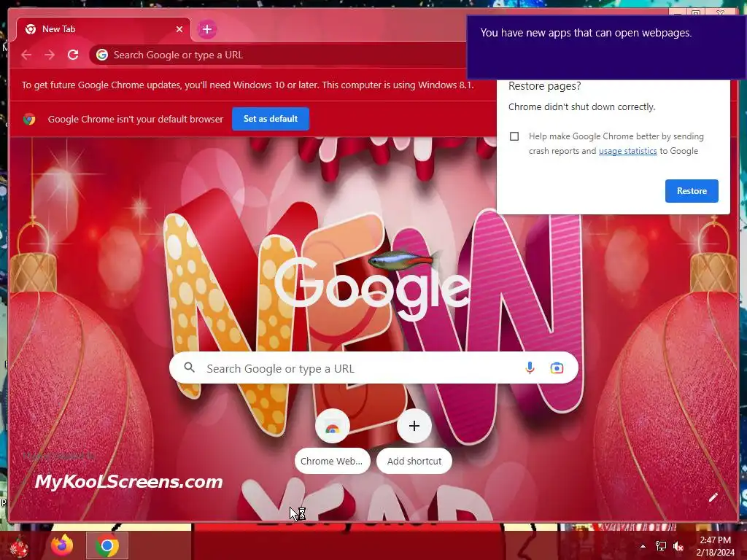Click the Windows 8.1 update notice text
The width and height of the screenshot is (747, 560).
(x=248, y=85)
